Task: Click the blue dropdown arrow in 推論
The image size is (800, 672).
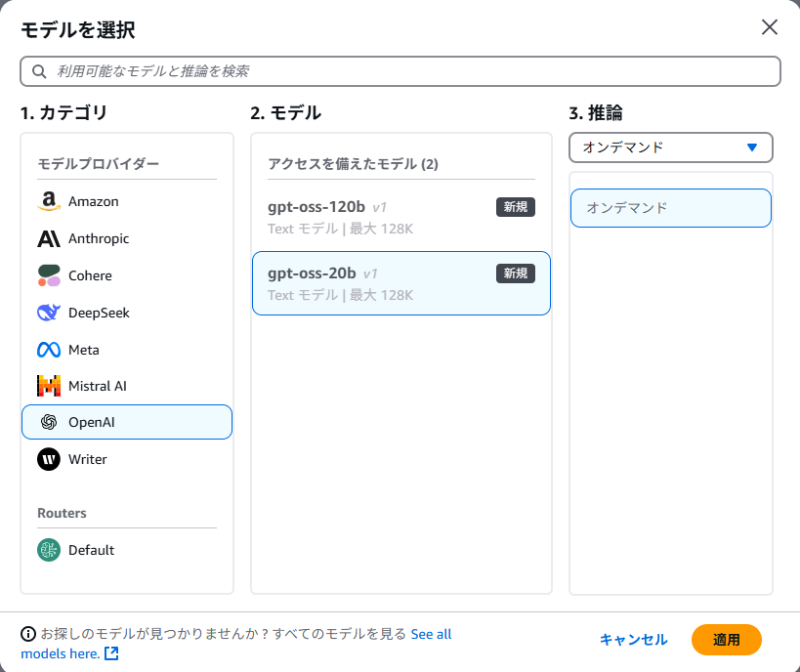Action: coord(751,147)
